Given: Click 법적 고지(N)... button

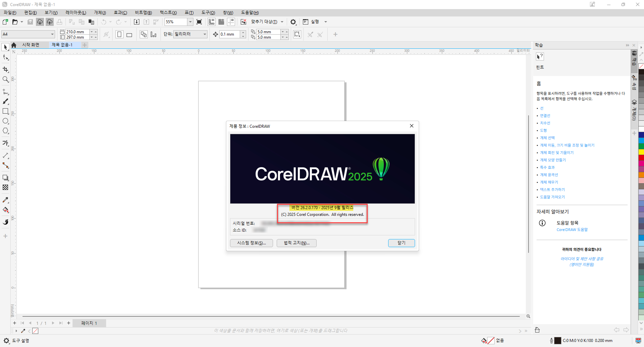Looking at the screenshot, I should coord(296,243).
